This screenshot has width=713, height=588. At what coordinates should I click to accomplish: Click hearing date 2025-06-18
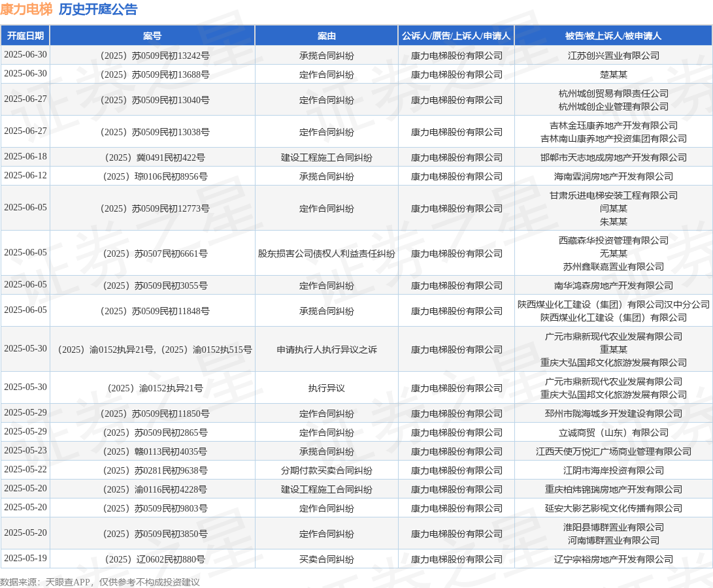coord(25,156)
